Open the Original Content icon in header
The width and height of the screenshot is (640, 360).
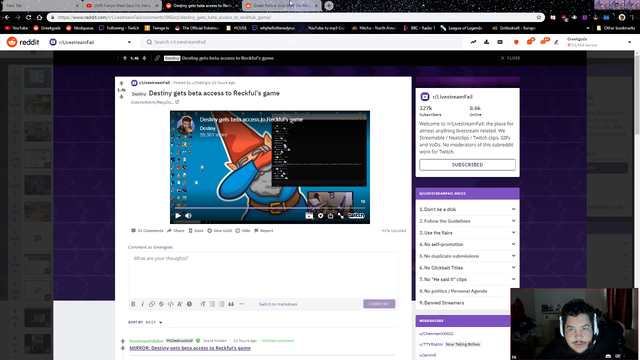tap(500, 42)
